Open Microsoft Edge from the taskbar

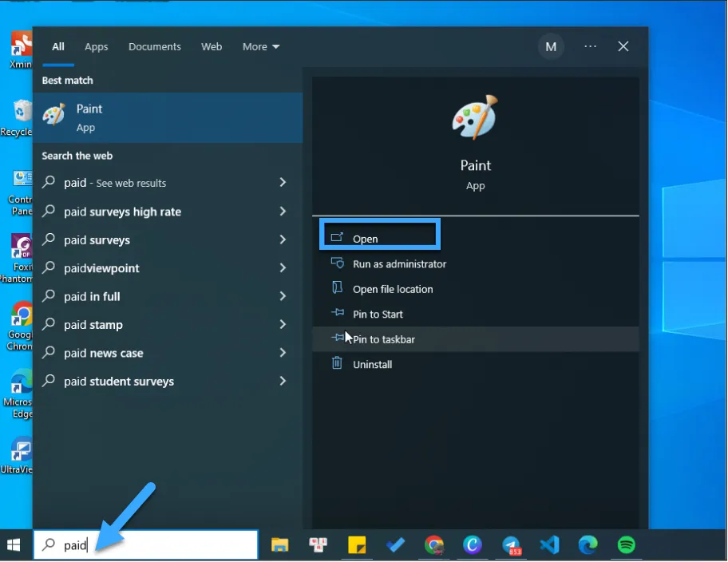(588, 544)
